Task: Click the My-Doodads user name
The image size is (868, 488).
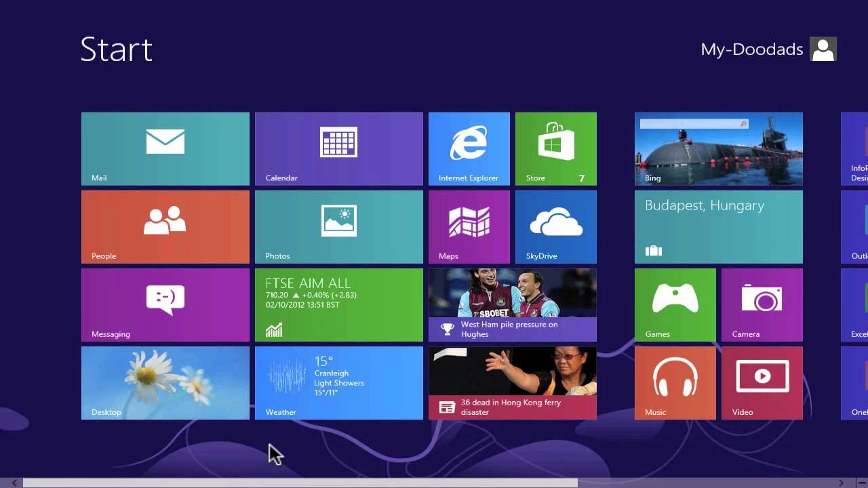Action: click(x=752, y=49)
